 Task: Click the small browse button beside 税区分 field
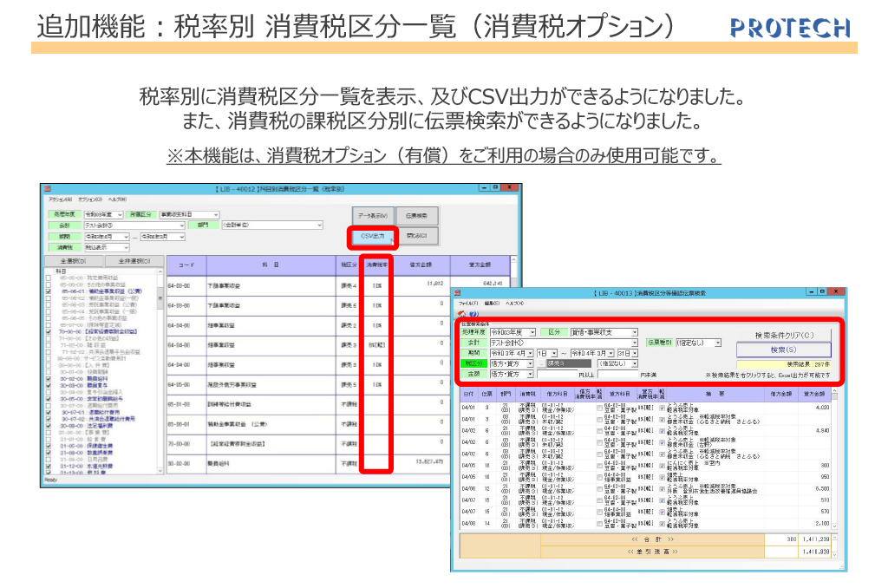point(540,364)
